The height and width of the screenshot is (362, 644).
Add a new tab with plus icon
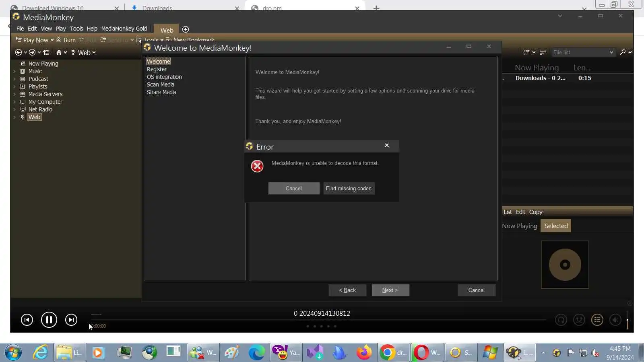point(186,29)
